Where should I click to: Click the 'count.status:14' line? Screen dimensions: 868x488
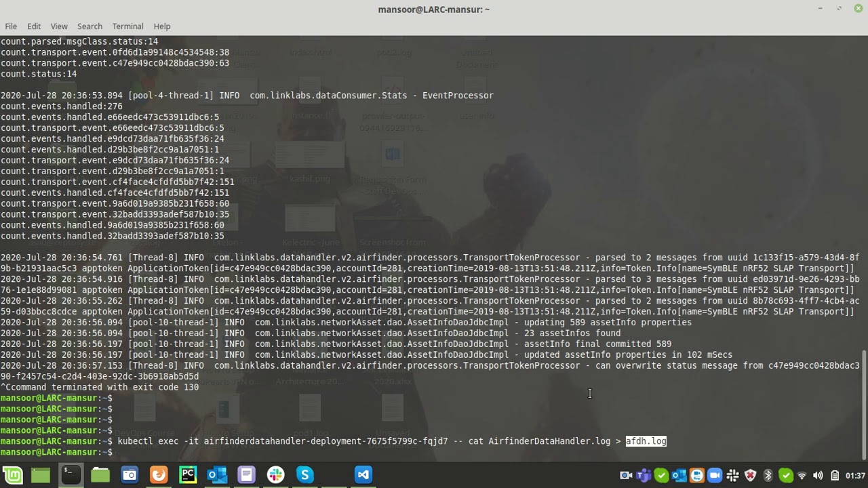tap(39, 74)
